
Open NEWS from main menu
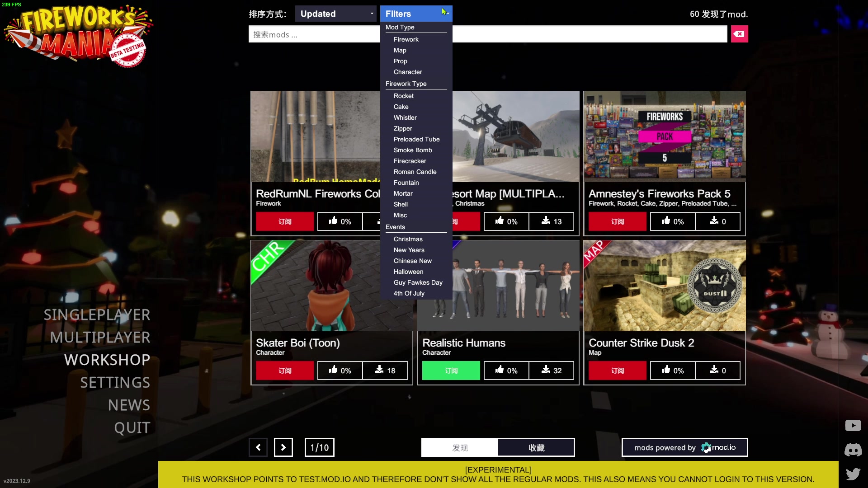click(x=129, y=405)
